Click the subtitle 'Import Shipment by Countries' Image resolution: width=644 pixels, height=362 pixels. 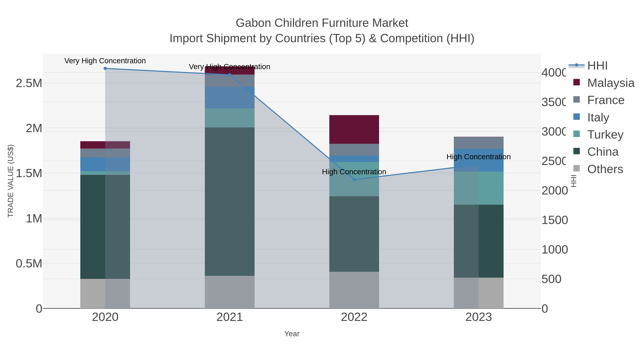coord(248,38)
